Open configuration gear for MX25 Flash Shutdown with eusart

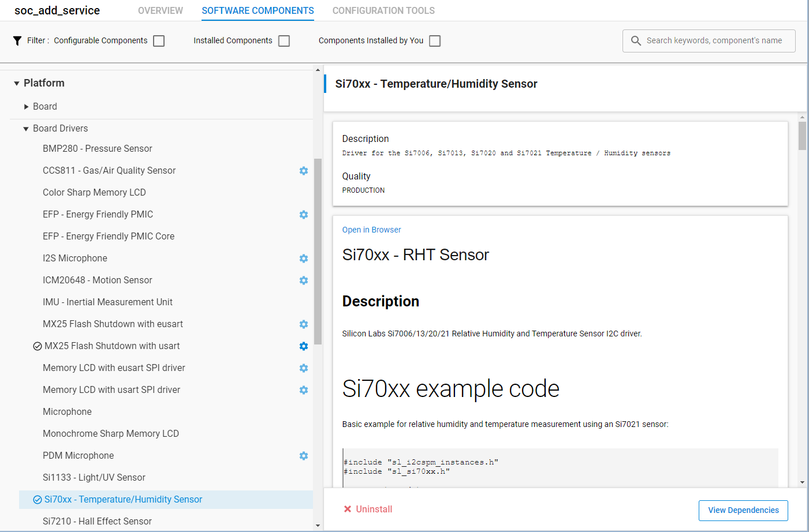click(304, 324)
